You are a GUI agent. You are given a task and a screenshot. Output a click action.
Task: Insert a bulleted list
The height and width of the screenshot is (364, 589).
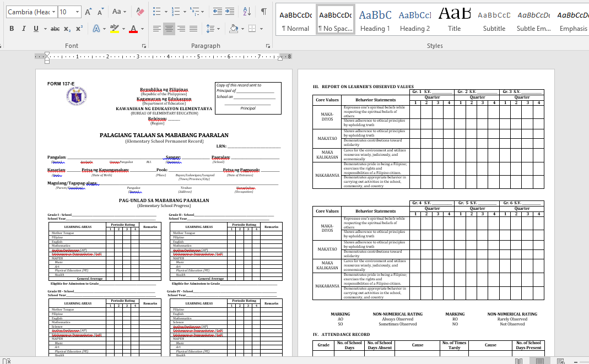click(x=157, y=12)
